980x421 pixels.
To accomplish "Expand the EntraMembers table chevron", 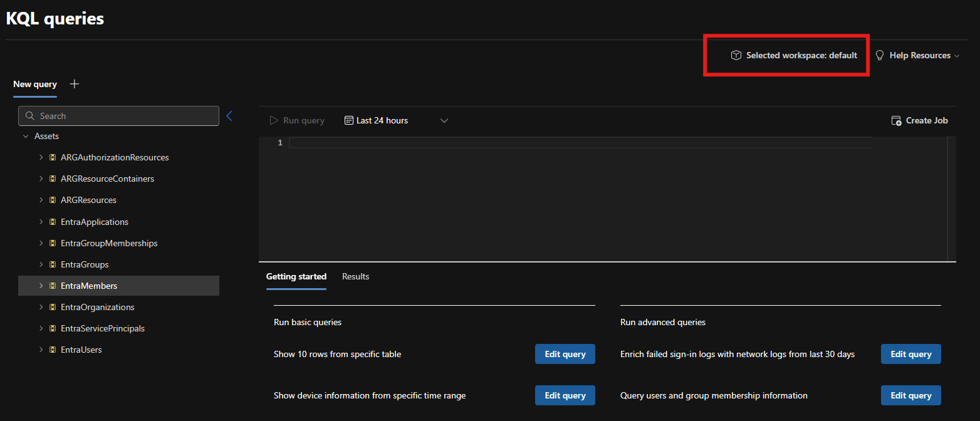I will 41,286.
